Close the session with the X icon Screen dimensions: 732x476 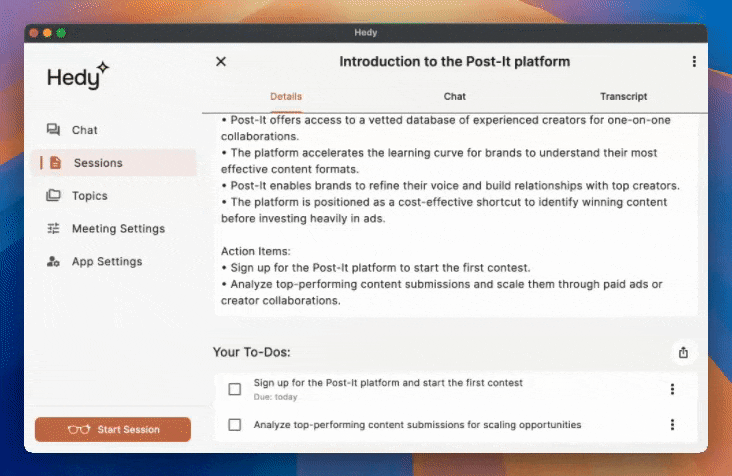pos(221,62)
